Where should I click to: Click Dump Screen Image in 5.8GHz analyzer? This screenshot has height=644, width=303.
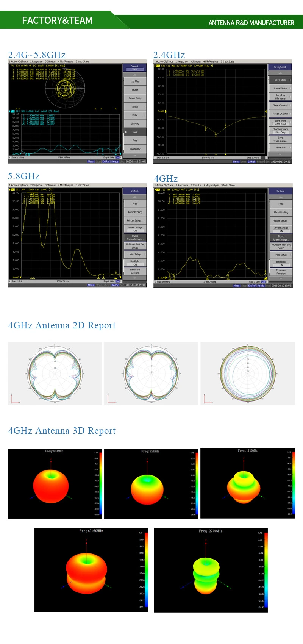(135, 238)
